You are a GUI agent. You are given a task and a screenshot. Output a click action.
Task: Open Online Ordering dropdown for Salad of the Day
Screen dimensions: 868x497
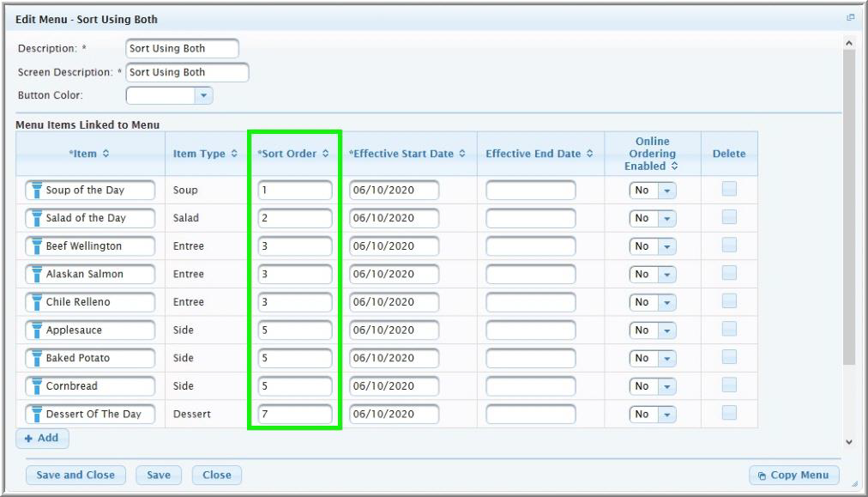tap(666, 218)
